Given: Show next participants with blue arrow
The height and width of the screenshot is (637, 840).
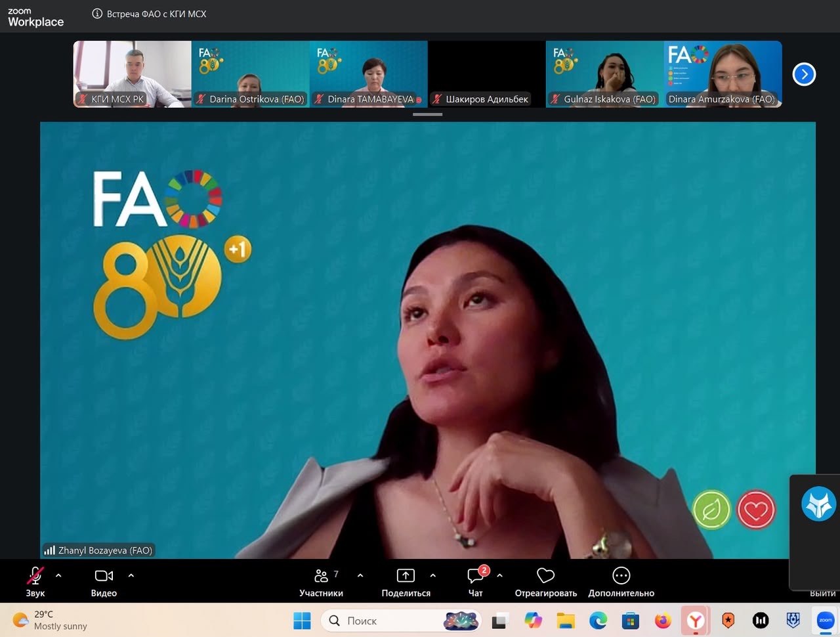Looking at the screenshot, I should pyautogui.click(x=804, y=74).
